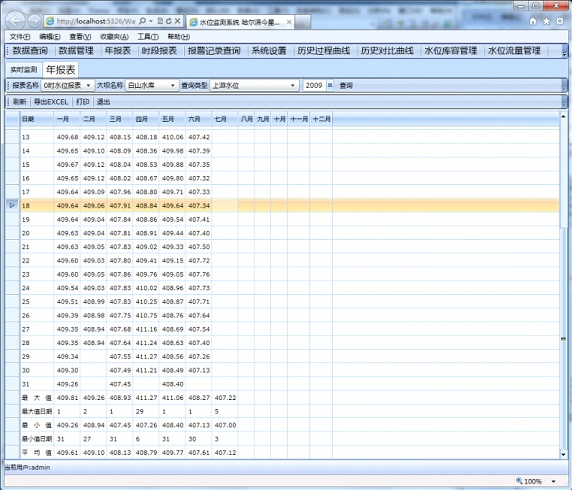Click the browser Back arrow button
572x490 pixels.
[x=15, y=21]
